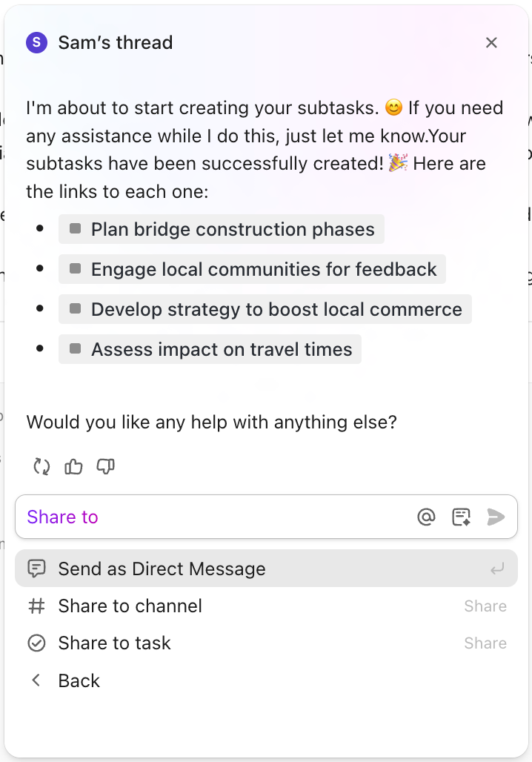
Task: Click Sam's purple avatar icon
Action: tap(36, 43)
